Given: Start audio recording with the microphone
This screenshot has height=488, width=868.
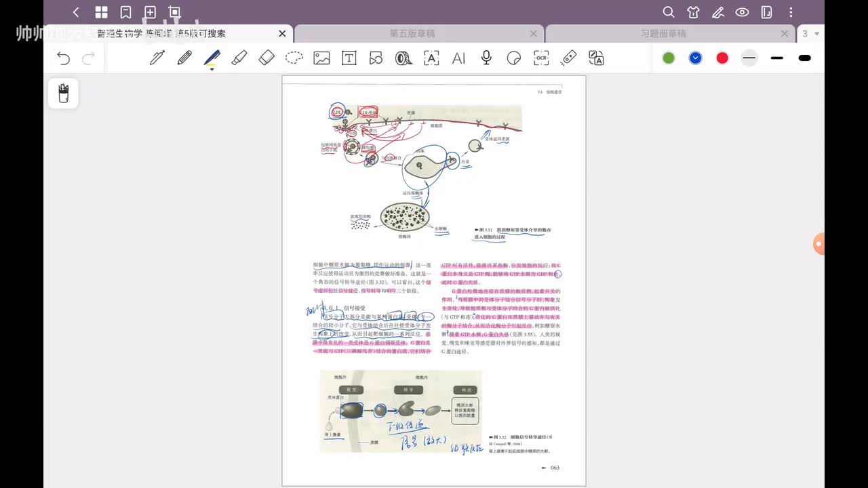Looking at the screenshot, I should (486, 58).
